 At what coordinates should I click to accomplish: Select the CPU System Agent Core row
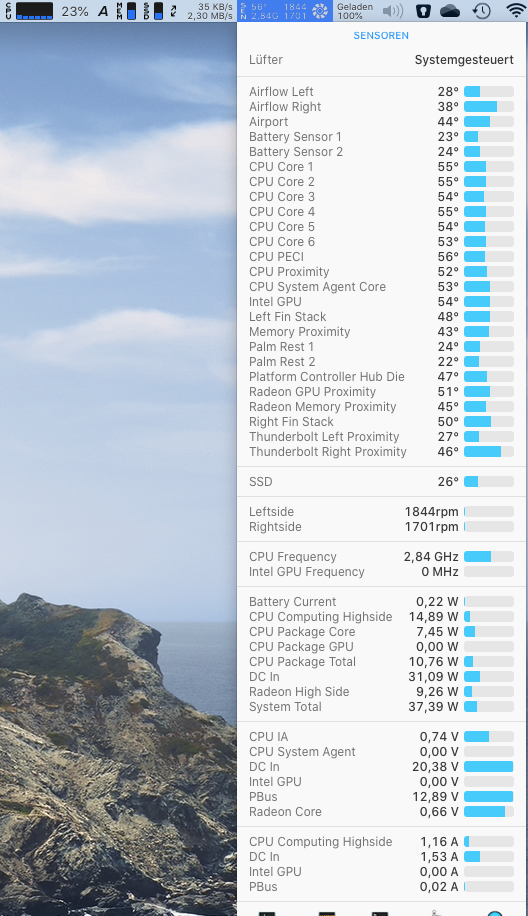(x=381, y=287)
